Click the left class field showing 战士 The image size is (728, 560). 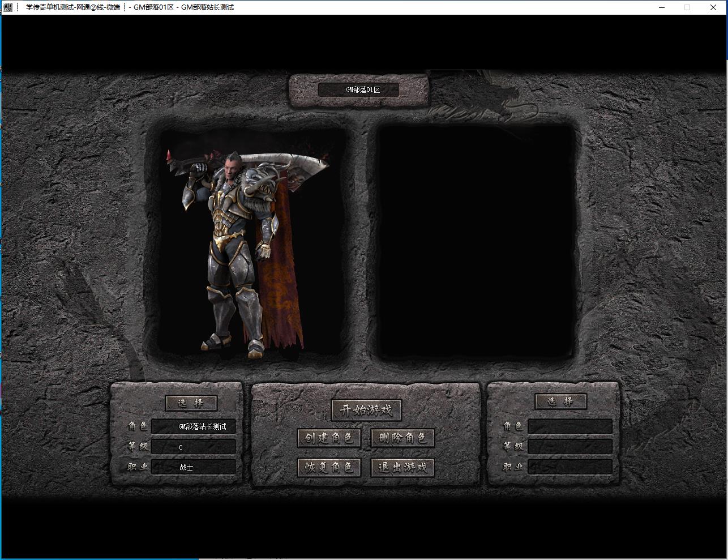194,467
